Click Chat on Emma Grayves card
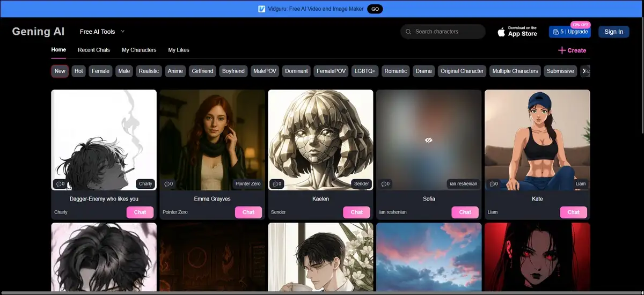644x295 pixels. click(248, 212)
